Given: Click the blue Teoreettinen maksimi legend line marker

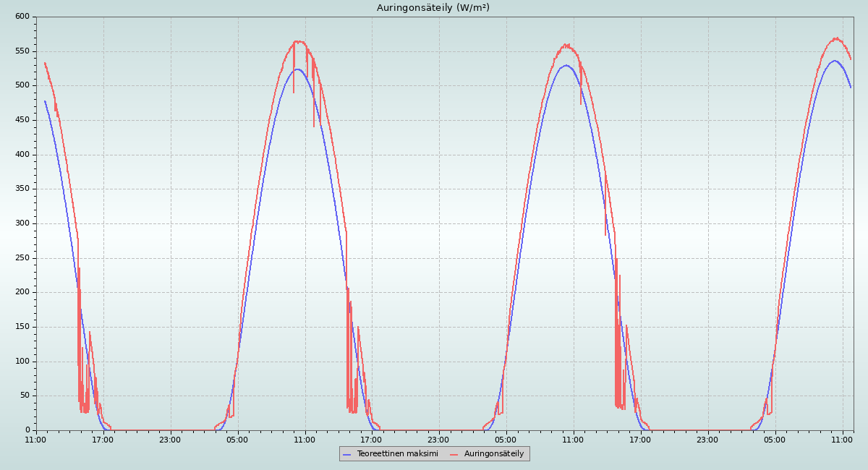Looking at the screenshot, I should point(347,453).
